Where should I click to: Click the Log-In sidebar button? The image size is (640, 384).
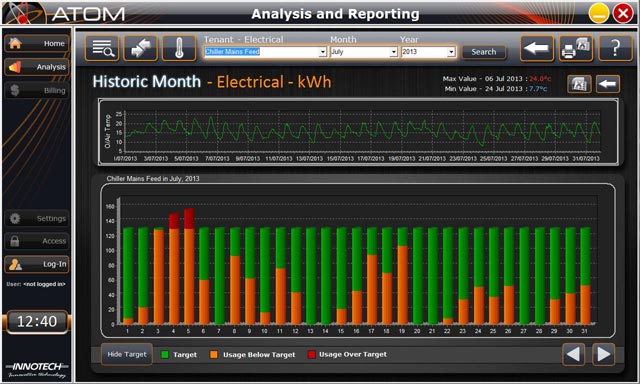pos(37,264)
